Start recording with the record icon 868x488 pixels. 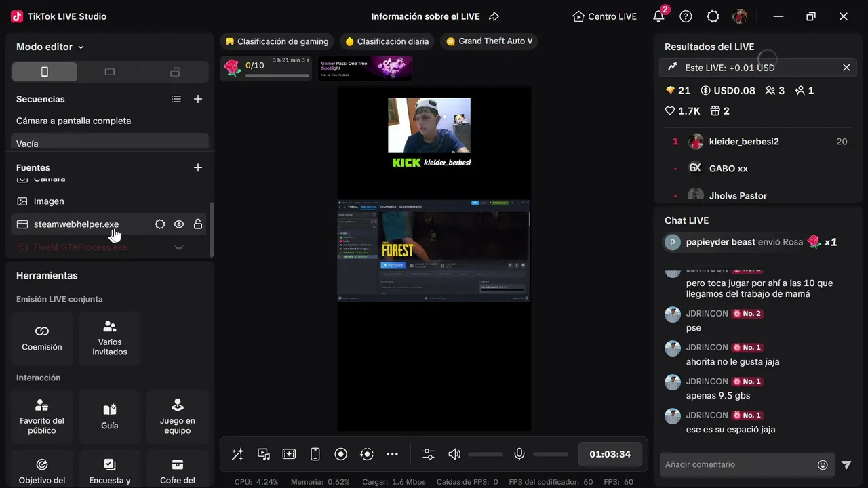click(x=341, y=454)
